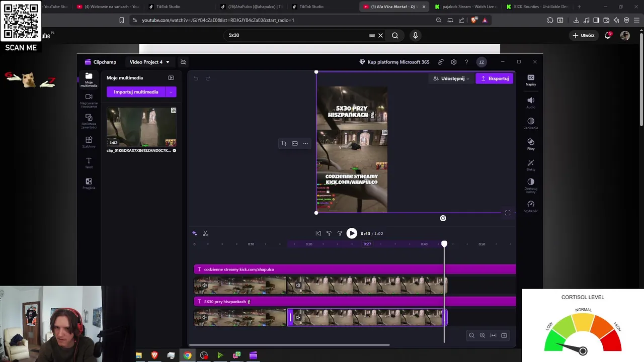644x362 pixels.
Task: Open Brave browser from taskbar
Action: tap(154, 355)
